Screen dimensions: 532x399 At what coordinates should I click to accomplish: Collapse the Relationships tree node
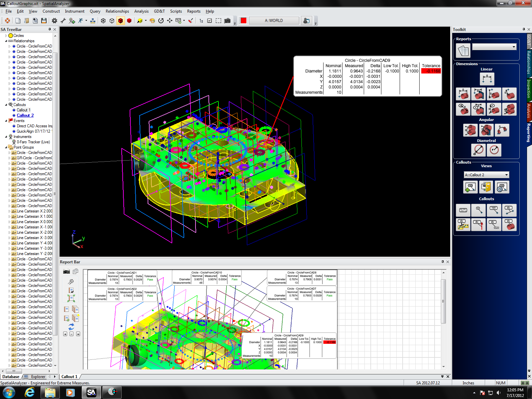pos(6,41)
